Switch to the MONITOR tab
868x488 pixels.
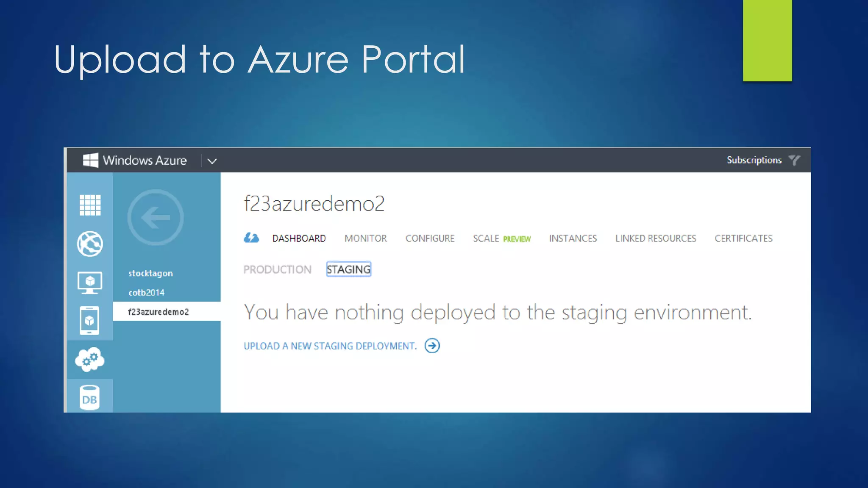pos(365,238)
